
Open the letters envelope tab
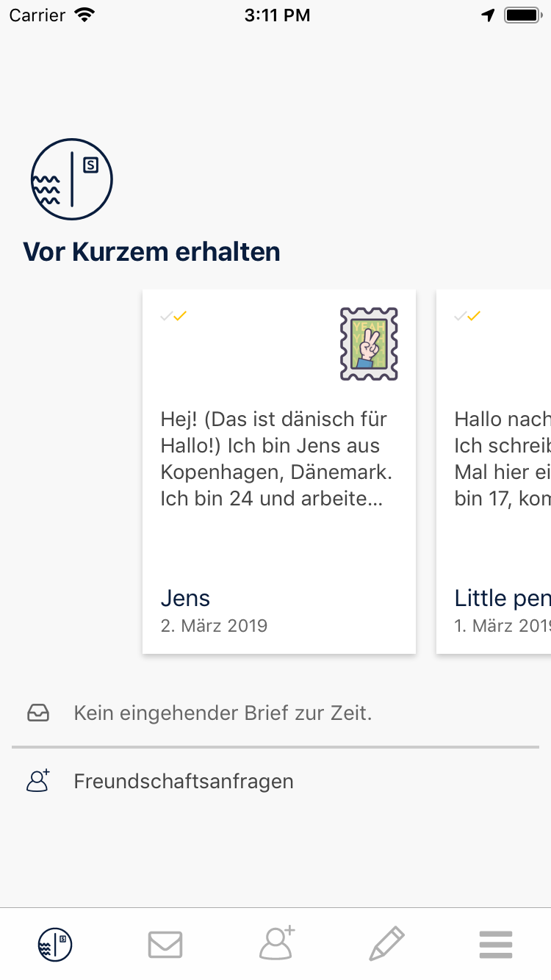point(165,945)
